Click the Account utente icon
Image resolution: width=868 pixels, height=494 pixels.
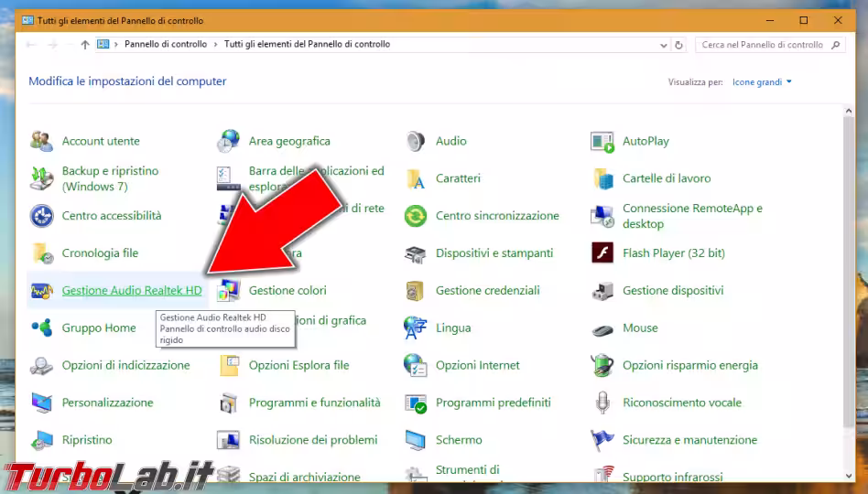(42, 141)
